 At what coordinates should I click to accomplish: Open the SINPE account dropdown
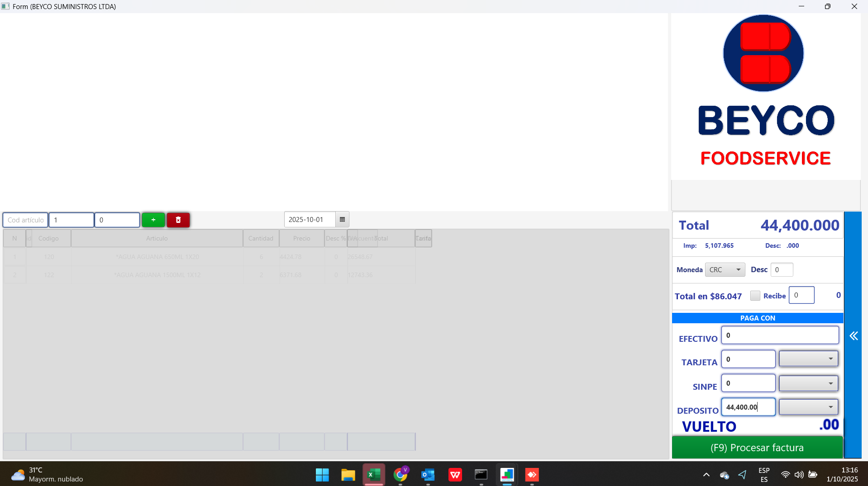pyautogui.click(x=808, y=383)
